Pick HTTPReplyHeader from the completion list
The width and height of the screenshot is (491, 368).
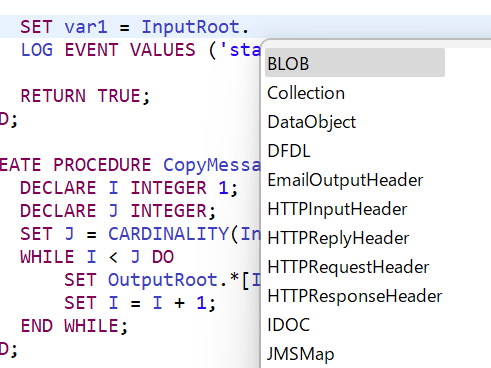pyautogui.click(x=338, y=238)
